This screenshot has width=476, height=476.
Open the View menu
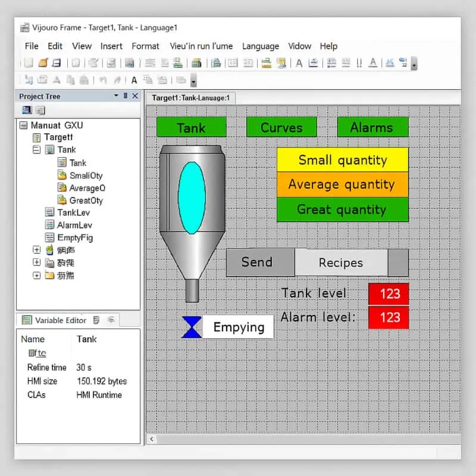tap(82, 46)
